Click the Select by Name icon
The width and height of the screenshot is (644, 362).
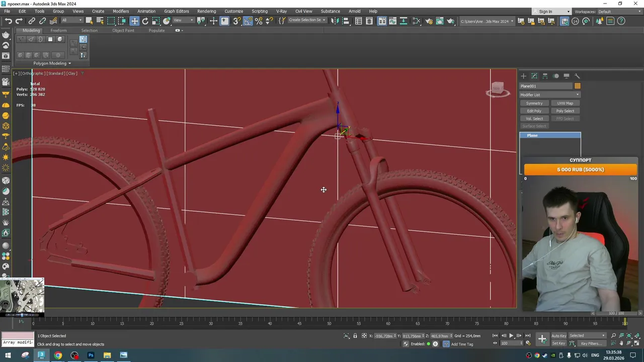pyautogui.click(x=100, y=21)
